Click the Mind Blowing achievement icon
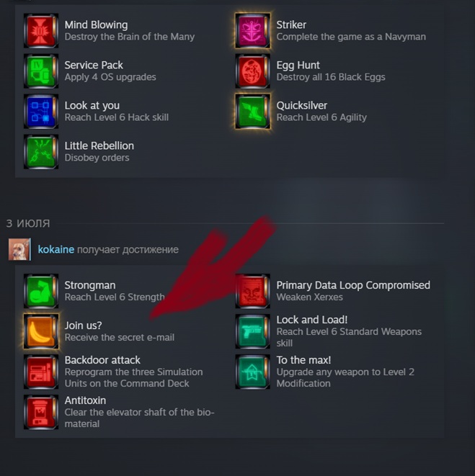The height and width of the screenshot is (476, 475). click(x=41, y=31)
